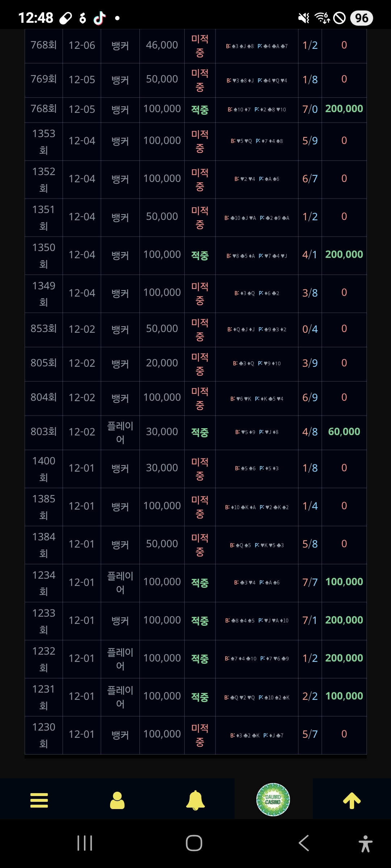This screenshot has height=868, width=391.
Task: Open Android recent apps button
Action: tap(85, 843)
